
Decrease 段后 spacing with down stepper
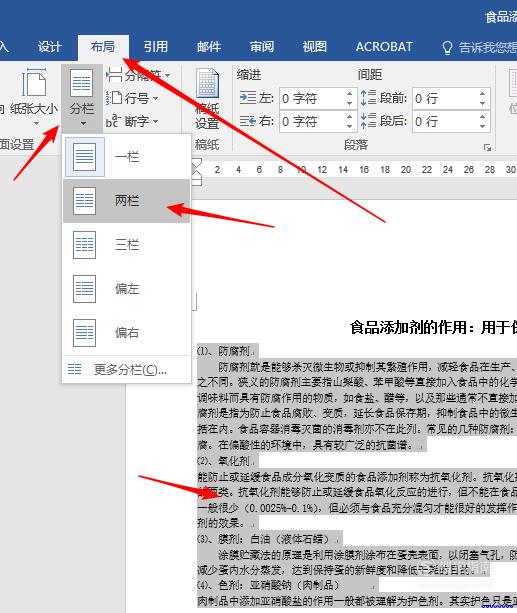483,126
